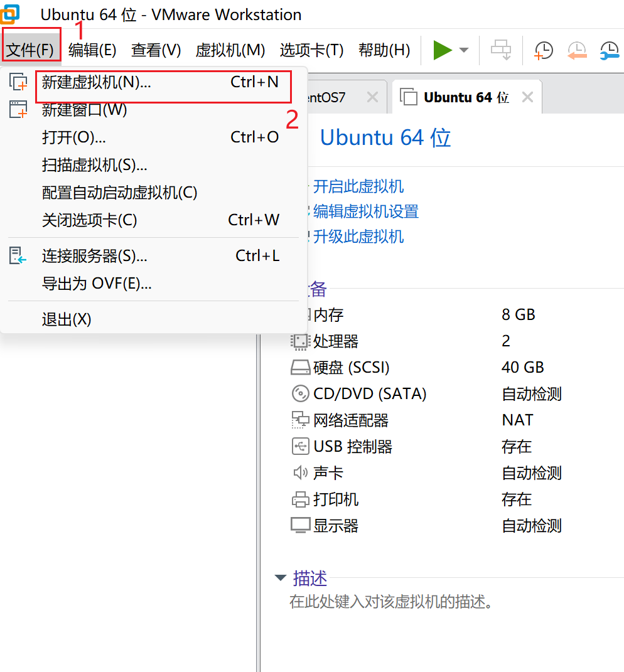Click the printer icon
Viewport: 624px width, 672px height.
point(300,499)
